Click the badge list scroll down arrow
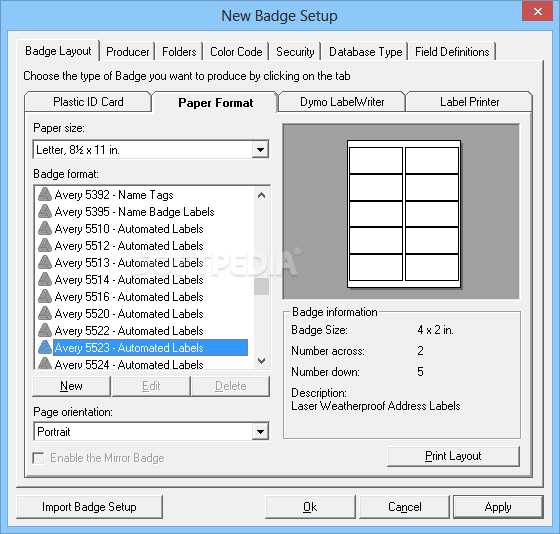This screenshot has width=560, height=534. click(x=261, y=361)
